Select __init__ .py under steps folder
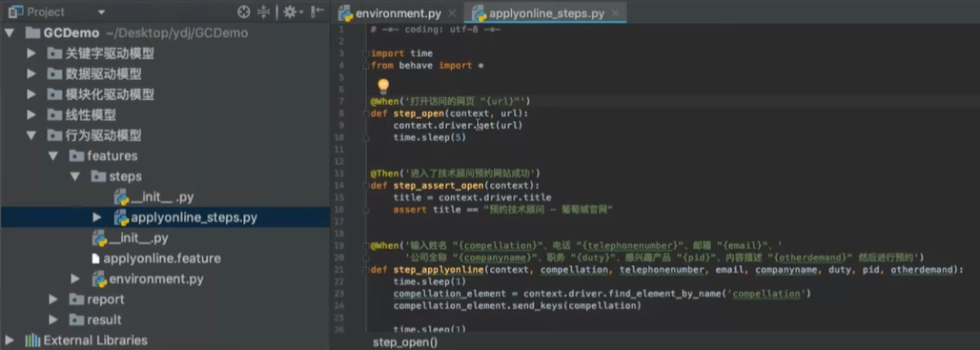 162,196
